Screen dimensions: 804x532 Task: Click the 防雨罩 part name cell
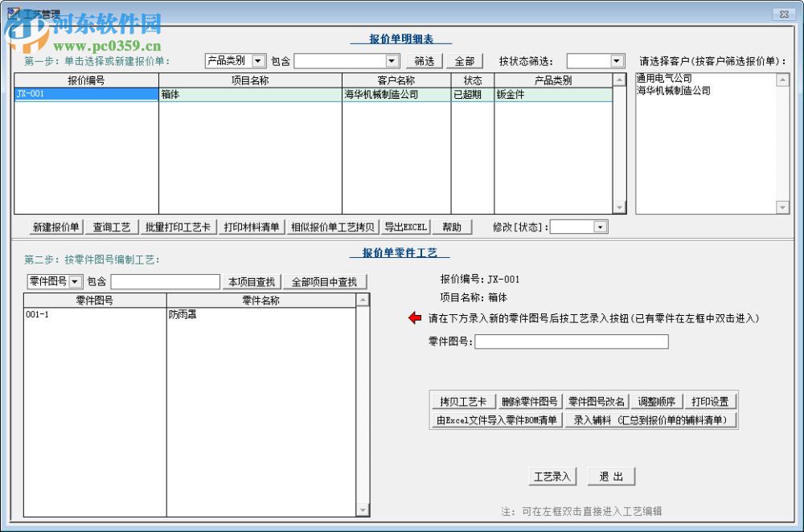tap(261, 315)
